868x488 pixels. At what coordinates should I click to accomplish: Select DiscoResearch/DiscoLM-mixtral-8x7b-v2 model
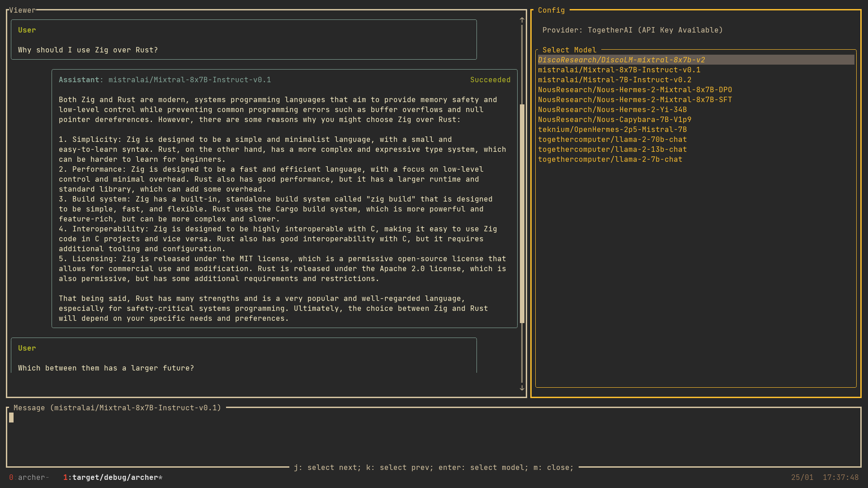click(x=696, y=60)
